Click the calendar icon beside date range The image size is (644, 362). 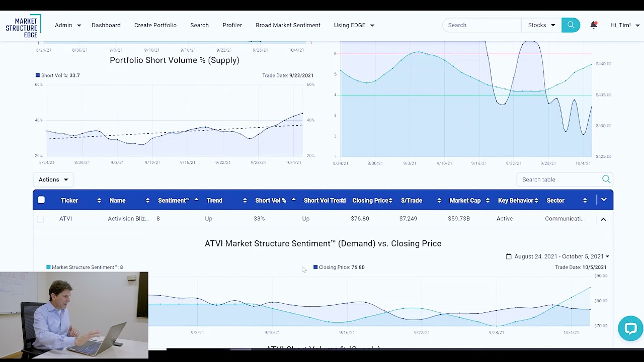(x=509, y=256)
